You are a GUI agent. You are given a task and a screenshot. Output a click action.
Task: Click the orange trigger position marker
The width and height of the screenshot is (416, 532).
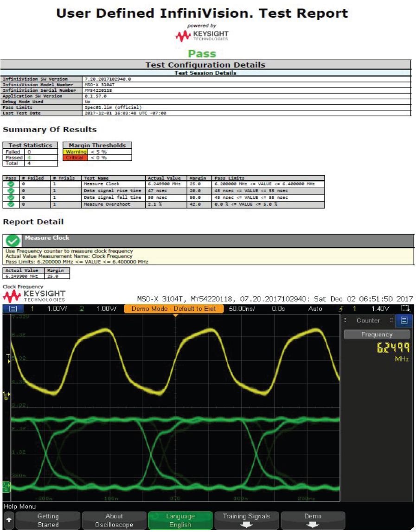[175, 316]
